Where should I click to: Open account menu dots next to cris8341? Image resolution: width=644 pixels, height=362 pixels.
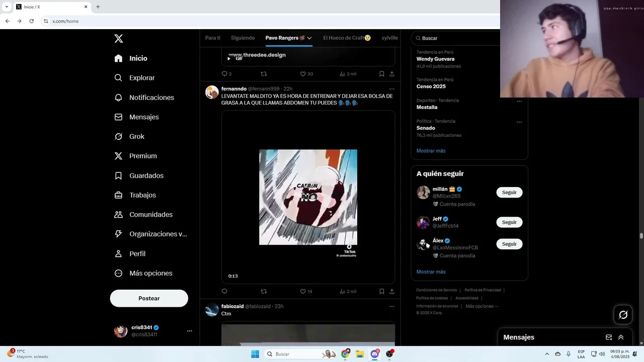pyautogui.click(x=190, y=331)
